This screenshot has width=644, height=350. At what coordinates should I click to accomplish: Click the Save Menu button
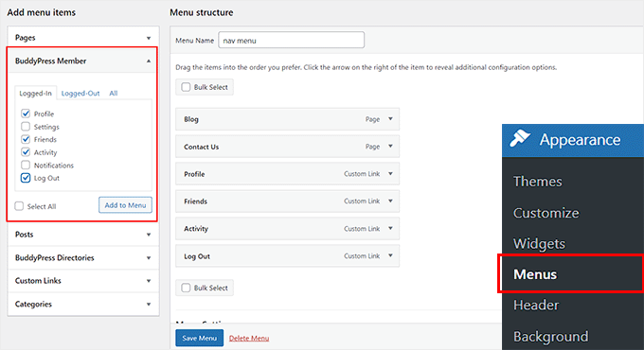[199, 338]
